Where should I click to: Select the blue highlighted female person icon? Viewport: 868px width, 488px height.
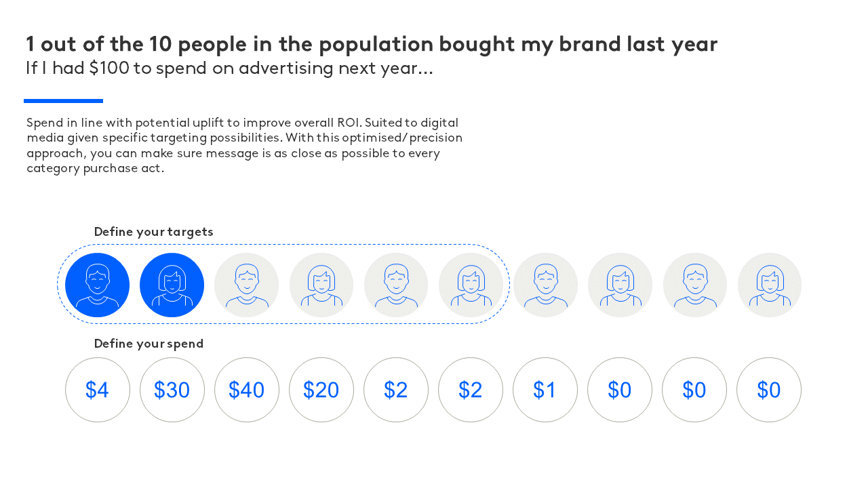pyautogui.click(x=172, y=285)
